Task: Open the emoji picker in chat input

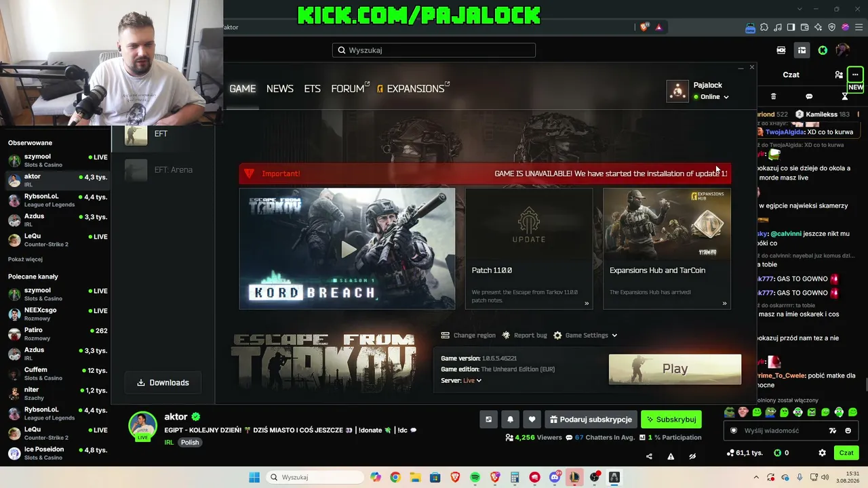Action: [848, 431]
